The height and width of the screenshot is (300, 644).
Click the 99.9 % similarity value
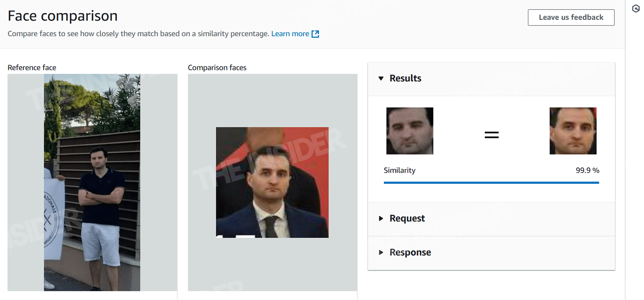[587, 170]
